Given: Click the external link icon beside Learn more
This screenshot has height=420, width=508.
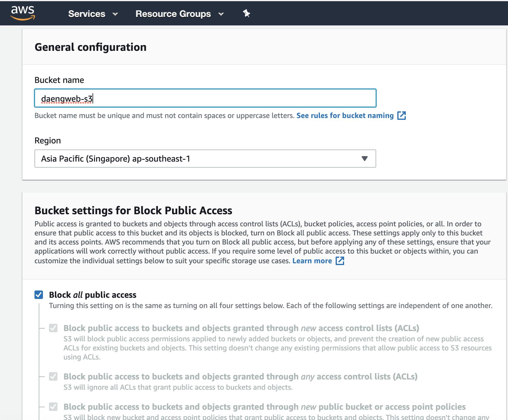Looking at the screenshot, I should pos(340,261).
